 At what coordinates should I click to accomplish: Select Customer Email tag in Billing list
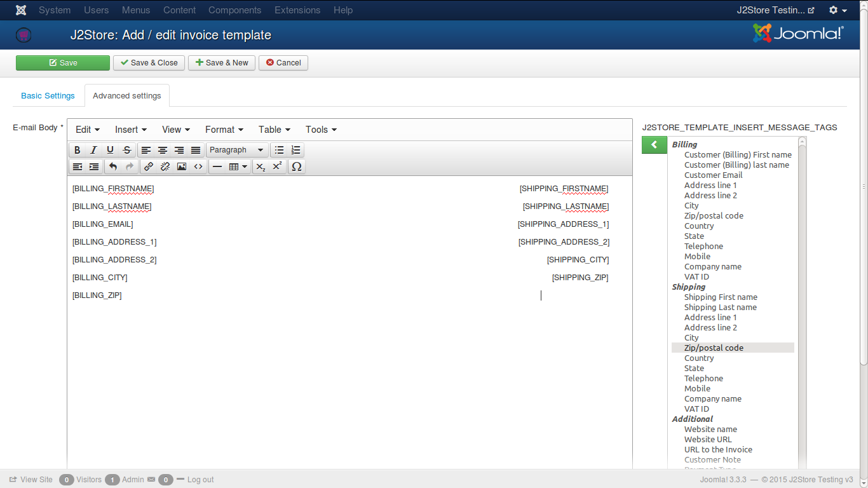pos(713,175)
